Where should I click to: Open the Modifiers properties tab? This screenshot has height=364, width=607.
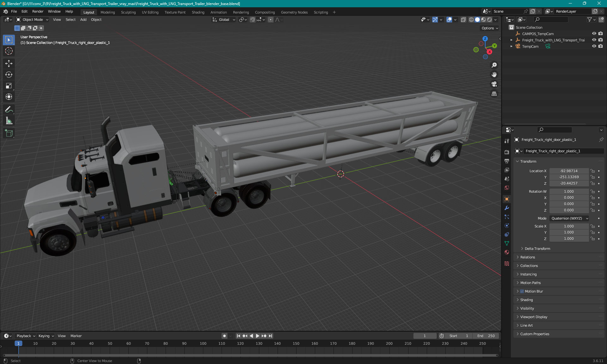click(507, 208)
